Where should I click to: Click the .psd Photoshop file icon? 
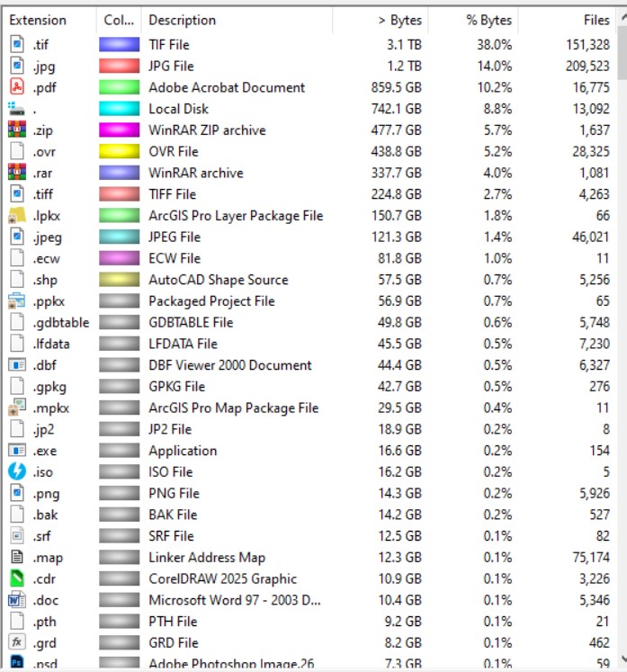(x=16, y=664)
